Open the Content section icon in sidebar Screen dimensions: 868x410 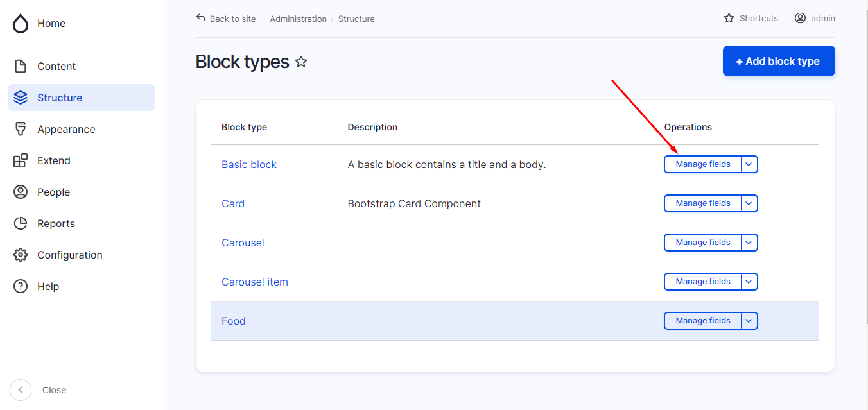[21, 66]
